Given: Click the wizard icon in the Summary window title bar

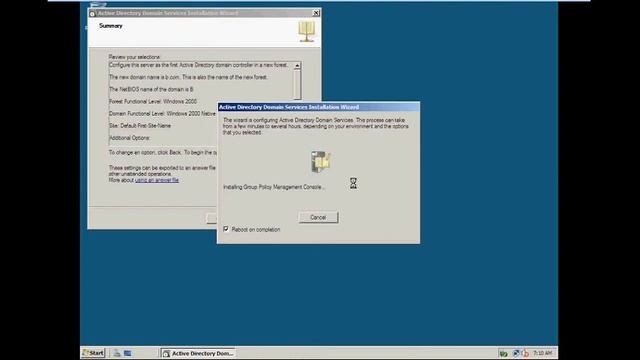Looking at the screenshot, I should pos(92,13).
